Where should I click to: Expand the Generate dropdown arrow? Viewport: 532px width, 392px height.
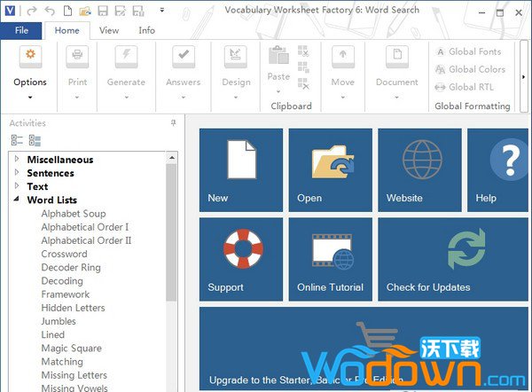pos(126,98)
